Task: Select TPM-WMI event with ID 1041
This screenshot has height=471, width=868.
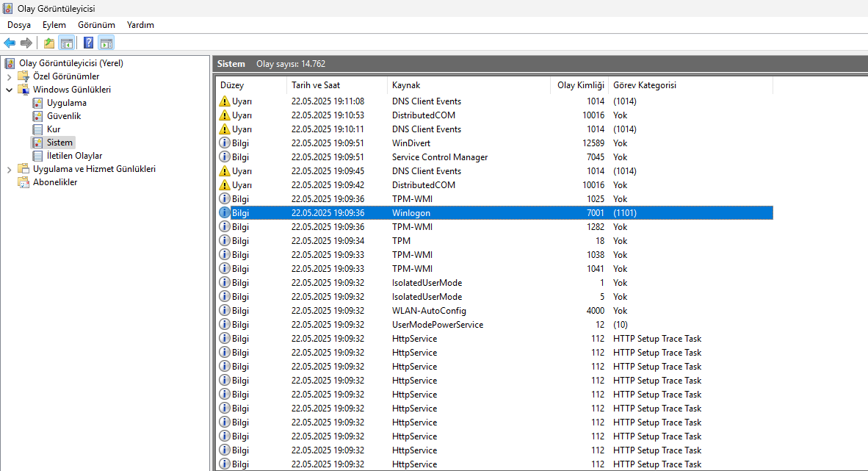Action: click(494, 269)
